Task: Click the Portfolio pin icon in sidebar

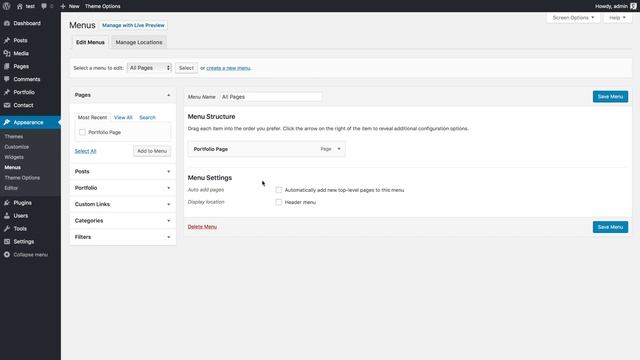Action: pos(7,92)
